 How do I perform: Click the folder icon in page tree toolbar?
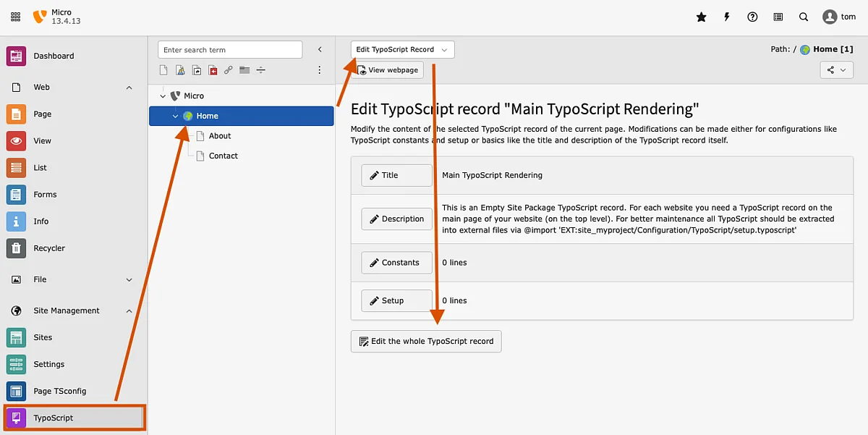point(244,70)
